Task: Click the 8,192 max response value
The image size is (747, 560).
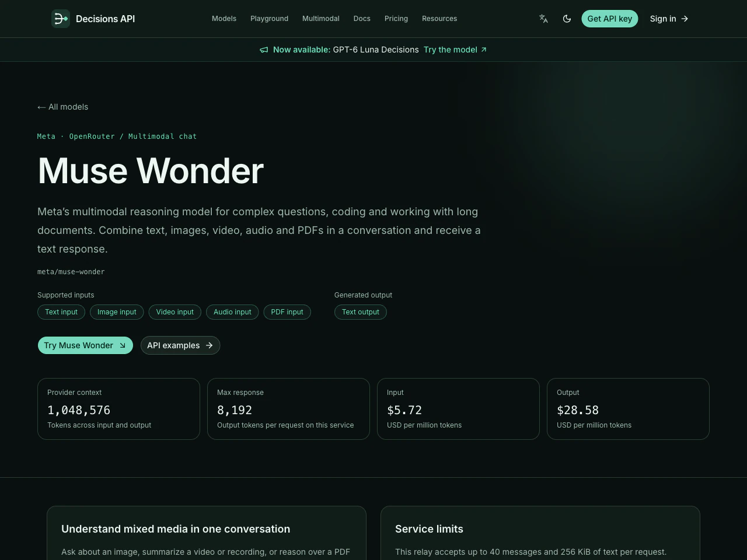Action: tap(235, 410)
